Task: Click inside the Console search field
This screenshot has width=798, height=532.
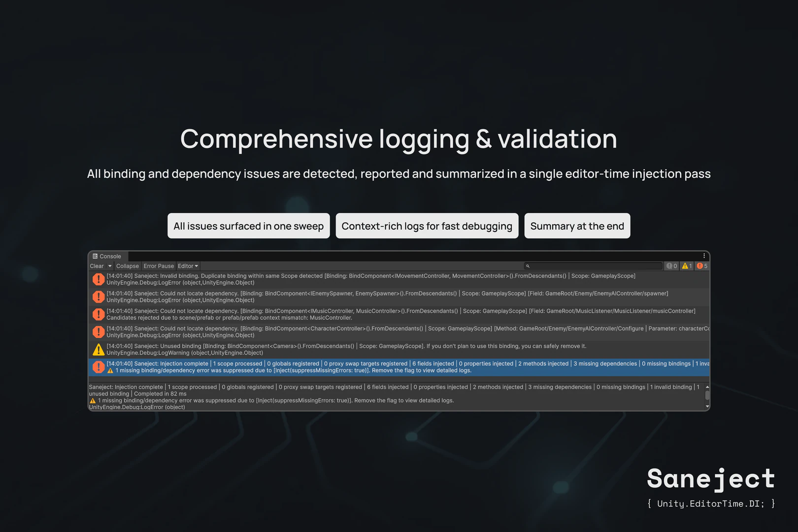Action: pyautogui.click(x=591, y=266)
